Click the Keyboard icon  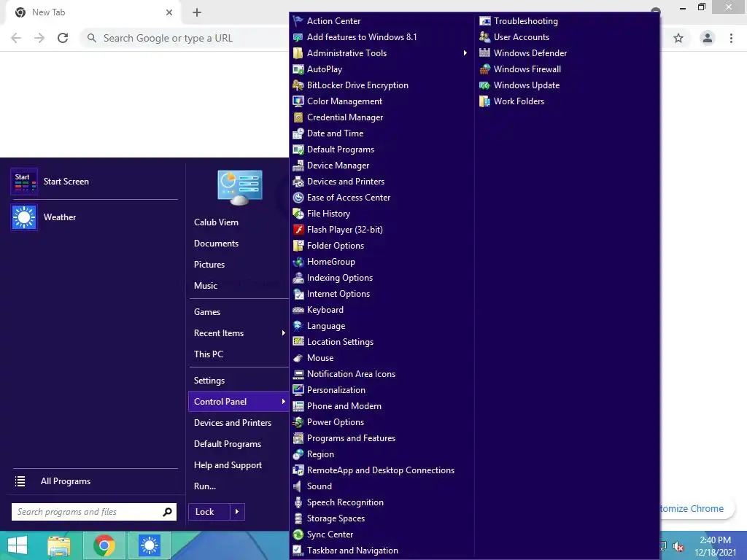[298, 310]
